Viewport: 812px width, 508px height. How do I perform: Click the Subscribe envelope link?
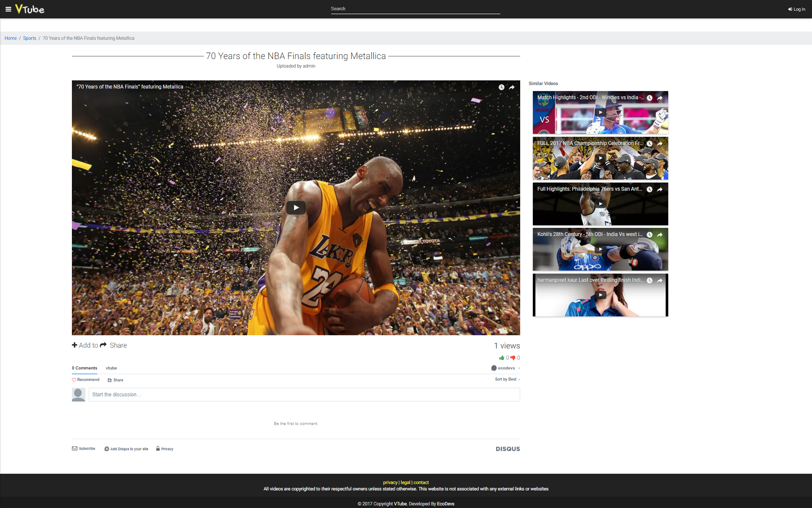(x=83, y=449)
